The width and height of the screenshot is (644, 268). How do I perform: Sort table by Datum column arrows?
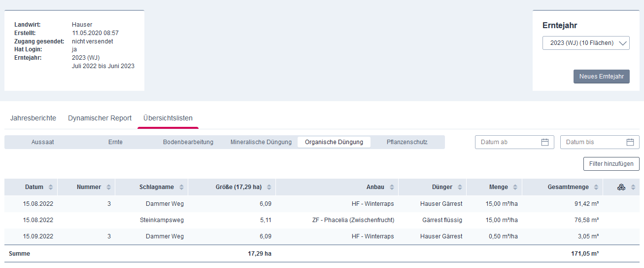(x=50, y=188)
